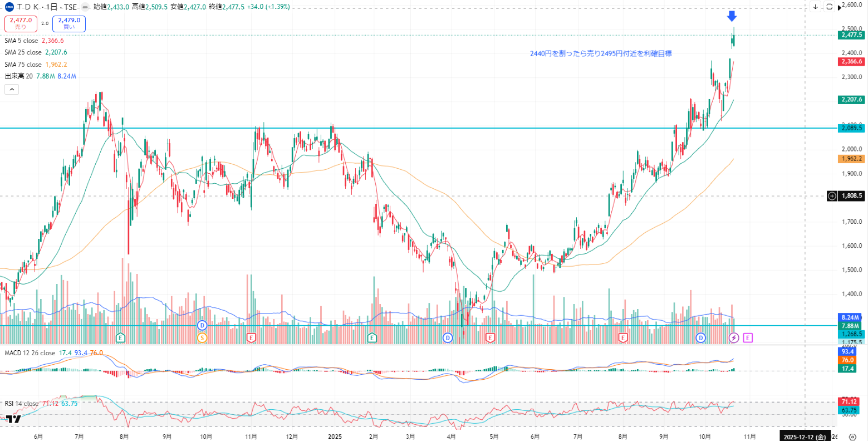
Task: Click the purple lightning event icon
Action: tap(734, 337)
